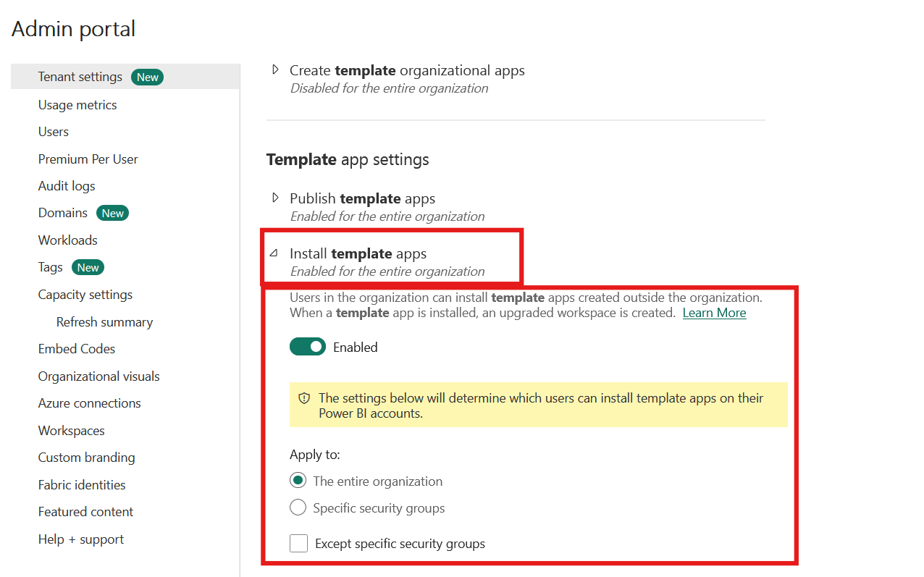Open Embed Codes page
The image size is (924, 577).
(x=77, y=349)
